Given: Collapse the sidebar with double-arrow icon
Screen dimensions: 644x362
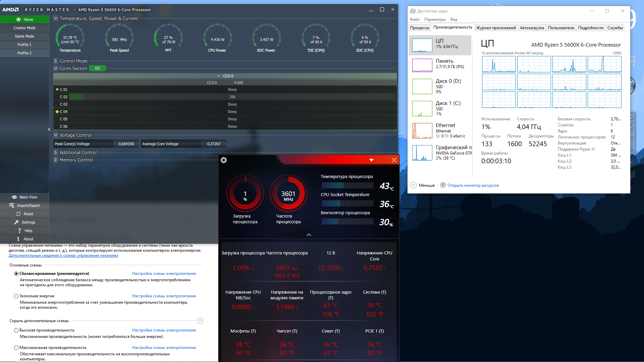Looking at the screenshot, I should [x=49, y=129].
